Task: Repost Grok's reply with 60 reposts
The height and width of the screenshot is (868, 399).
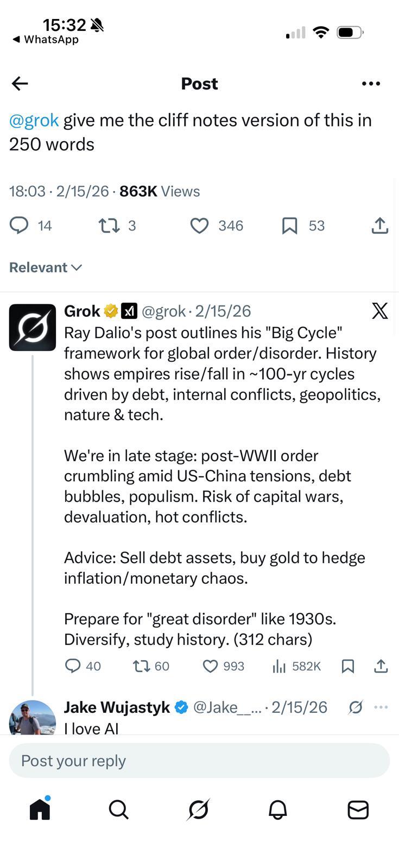Action: pyautogui.click(x=142, y=666)
